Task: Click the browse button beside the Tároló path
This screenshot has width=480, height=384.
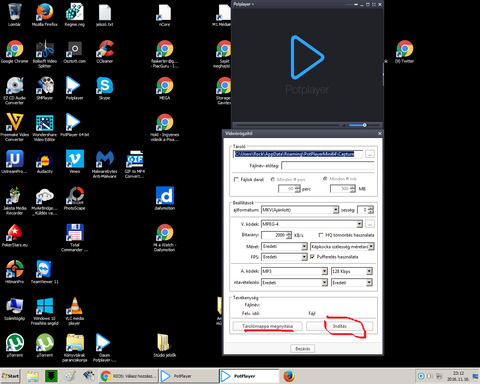Action: point(370,154)
